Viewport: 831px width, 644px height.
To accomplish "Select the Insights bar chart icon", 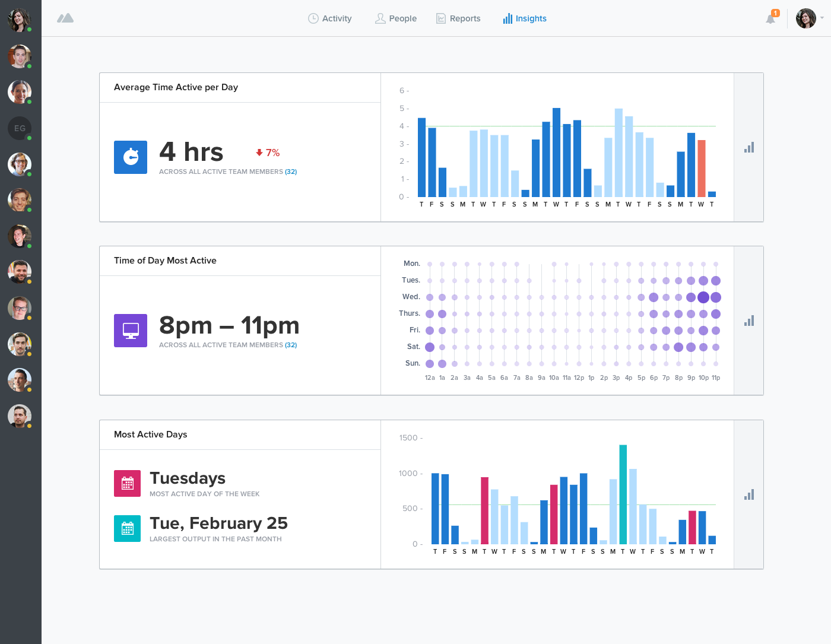I will coord(508,18).
